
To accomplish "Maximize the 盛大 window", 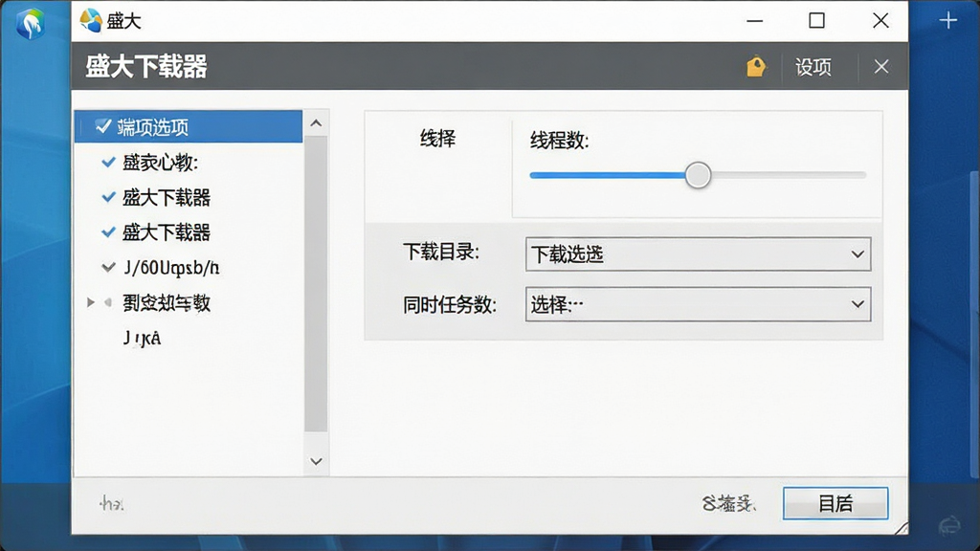I will (x=816, y=21).
